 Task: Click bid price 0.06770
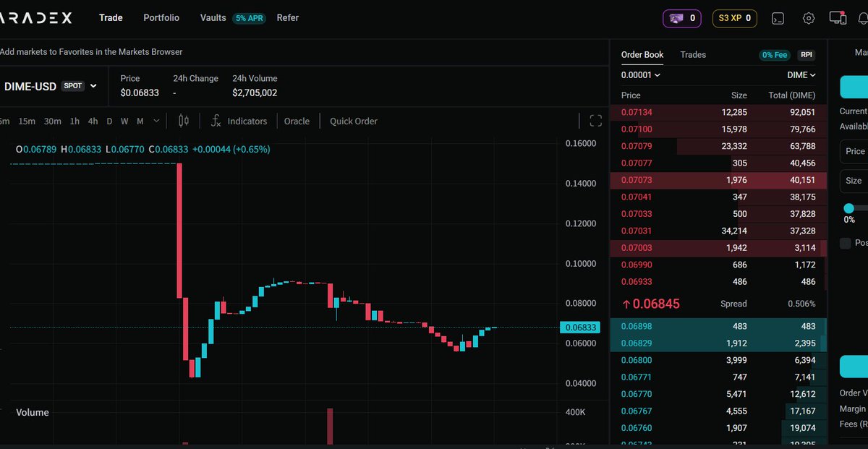coord(636,394)
